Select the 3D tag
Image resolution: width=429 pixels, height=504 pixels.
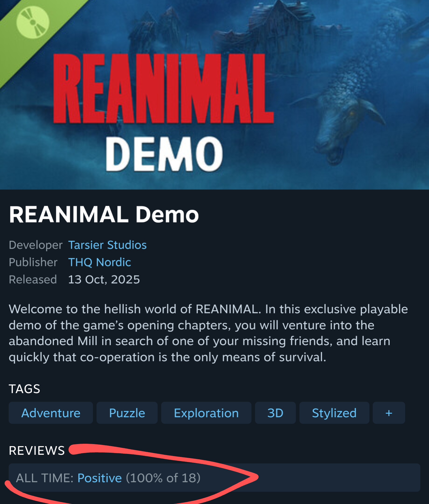275,413
